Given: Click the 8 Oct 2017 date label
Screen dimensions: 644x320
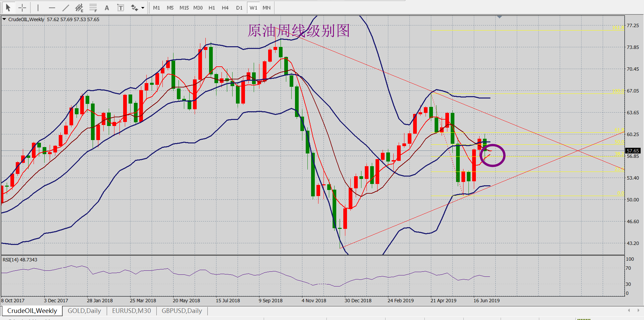Looking at the screenshot, I should [13, 301].
